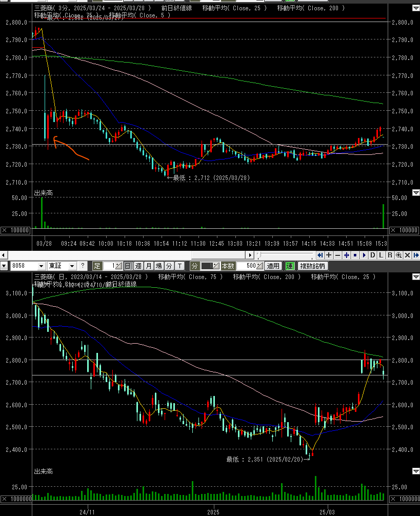
Task: Click the 分 minutes label button
Action: [195, 266]
